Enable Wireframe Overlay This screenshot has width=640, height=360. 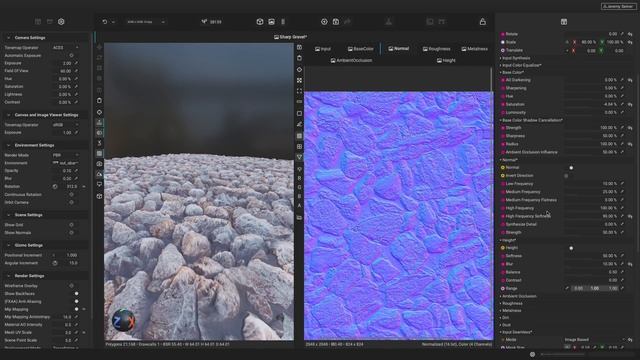click(x=71, y=286)
